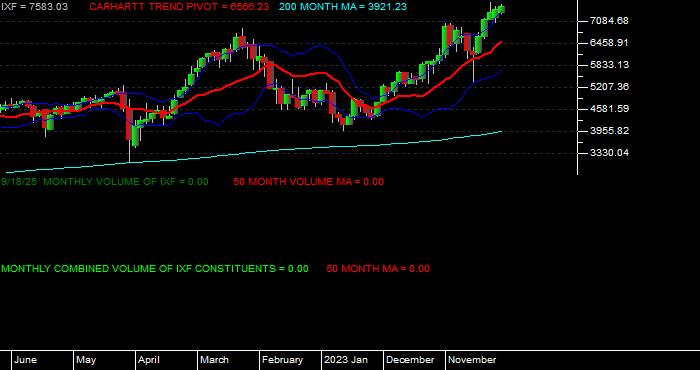Click the 50 Month MA = 0.00 label

pos(378,269)
